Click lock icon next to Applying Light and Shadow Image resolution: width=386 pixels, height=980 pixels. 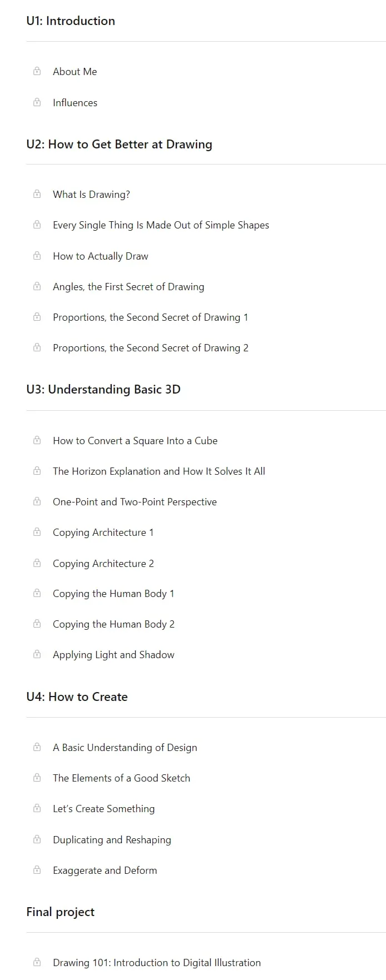(x=37, y=654)
